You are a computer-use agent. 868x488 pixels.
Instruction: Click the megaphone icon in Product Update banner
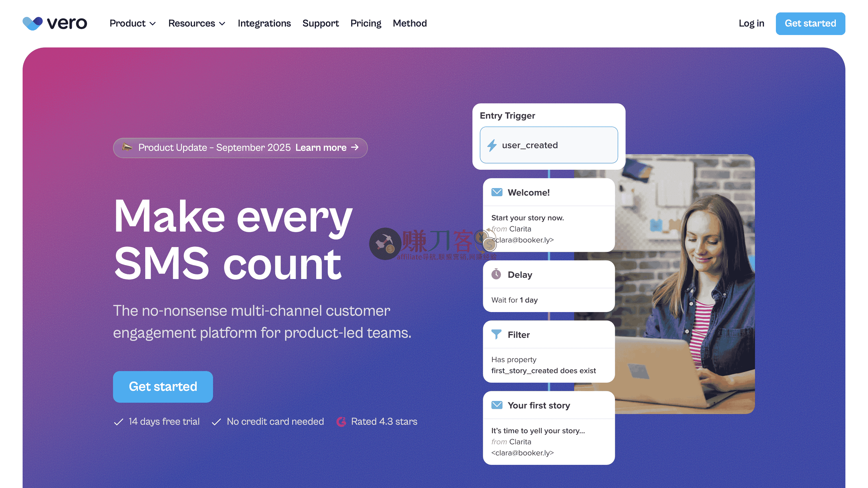[127, 147]
